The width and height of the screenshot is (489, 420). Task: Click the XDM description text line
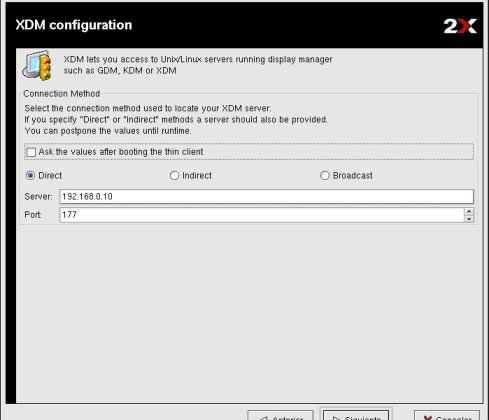pos(198,60)
